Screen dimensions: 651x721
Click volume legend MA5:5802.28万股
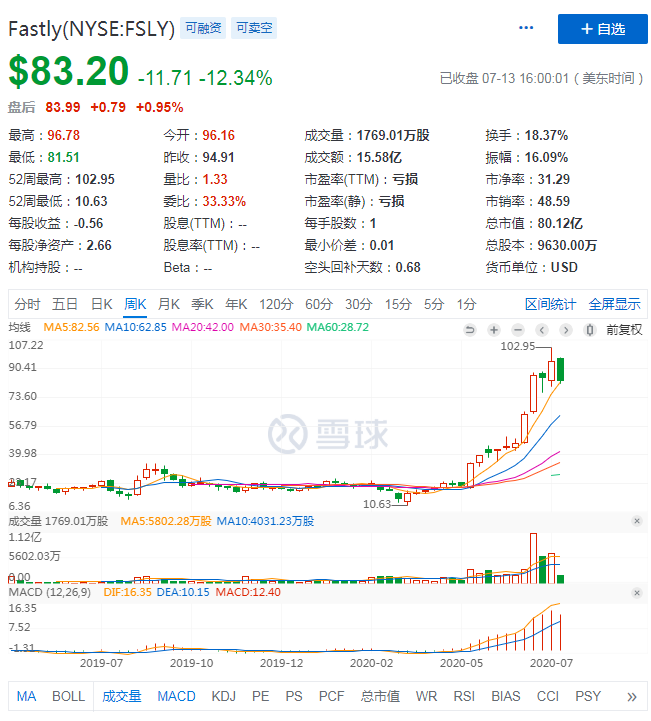point(166,521)
